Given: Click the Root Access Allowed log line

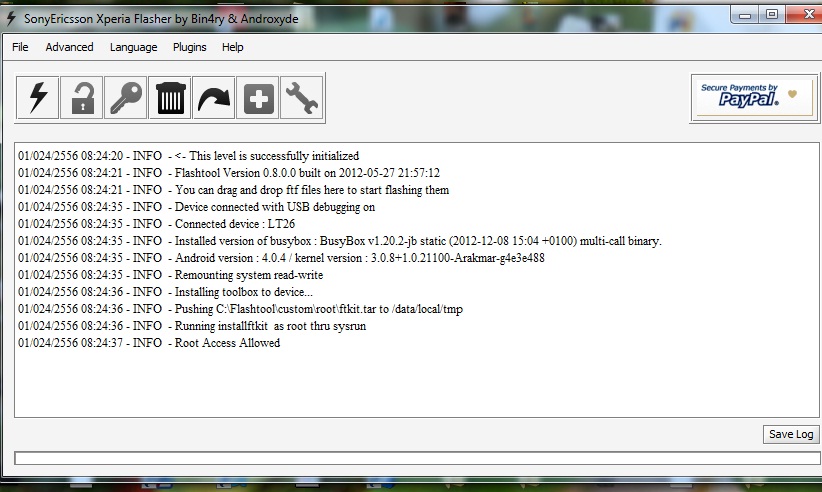Looking at the screenshot, I should coord(149,343).
